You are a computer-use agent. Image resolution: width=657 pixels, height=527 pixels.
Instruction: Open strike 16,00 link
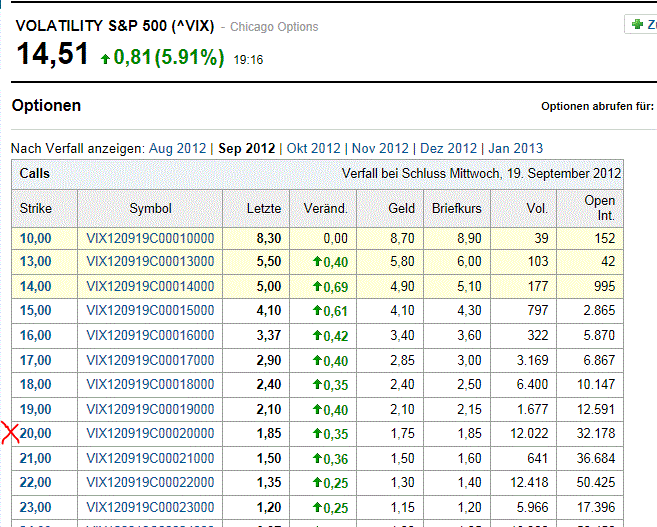click(x=36, y=335)
